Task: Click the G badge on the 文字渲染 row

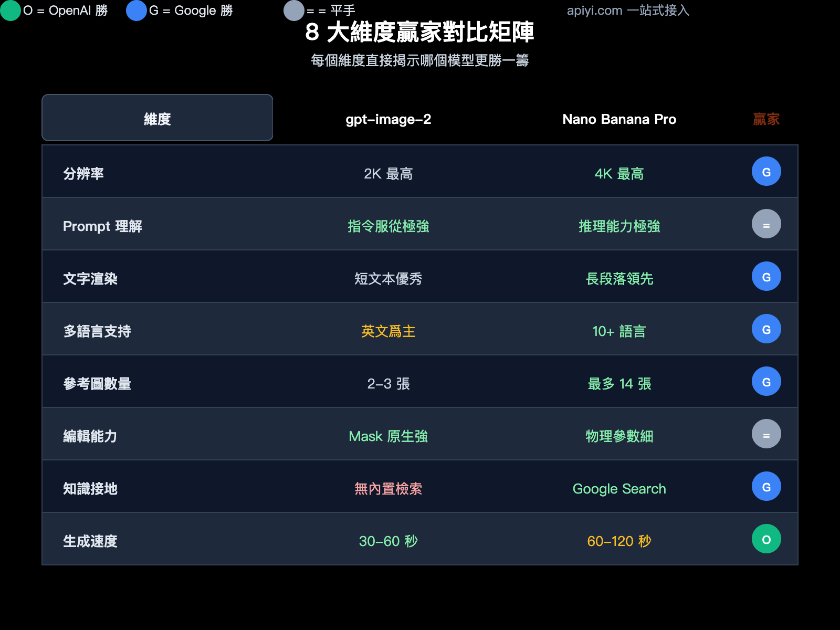Action: [766, 276]
